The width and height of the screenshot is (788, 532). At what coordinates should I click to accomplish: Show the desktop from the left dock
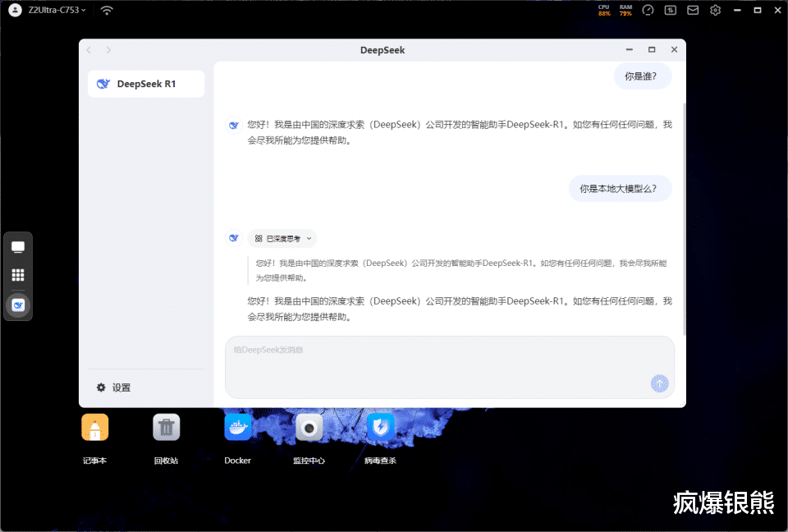tap(18, 247)
